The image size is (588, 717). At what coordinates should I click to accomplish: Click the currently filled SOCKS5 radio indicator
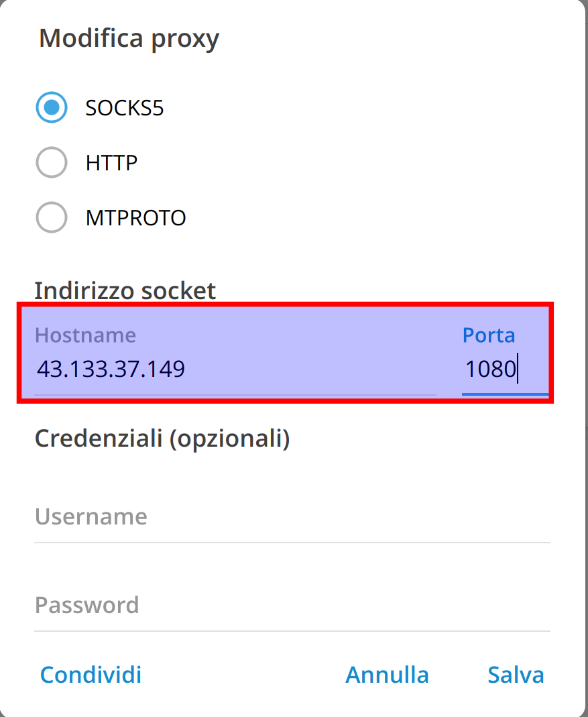tap(52, 107)
